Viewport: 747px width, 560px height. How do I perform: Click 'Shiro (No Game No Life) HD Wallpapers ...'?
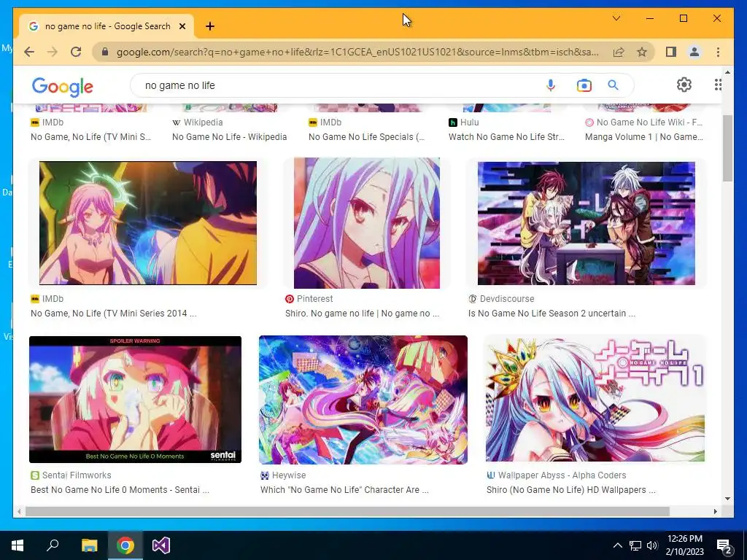click(570, 489)
